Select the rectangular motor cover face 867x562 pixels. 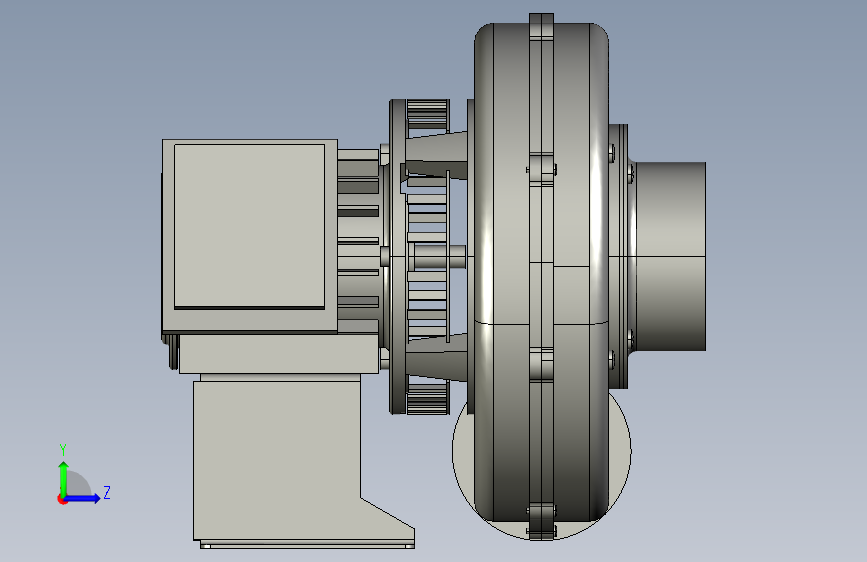pyautogui.click(x=249, y=226)
